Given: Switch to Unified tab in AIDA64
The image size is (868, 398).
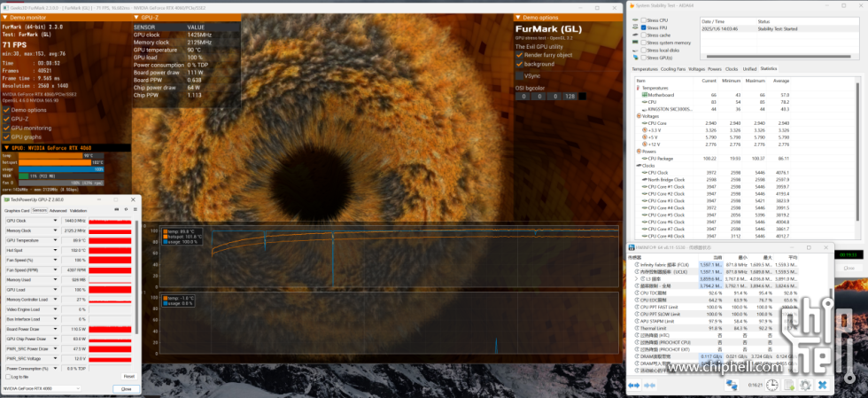Looking at the screenshot, I should click(749, 69).
